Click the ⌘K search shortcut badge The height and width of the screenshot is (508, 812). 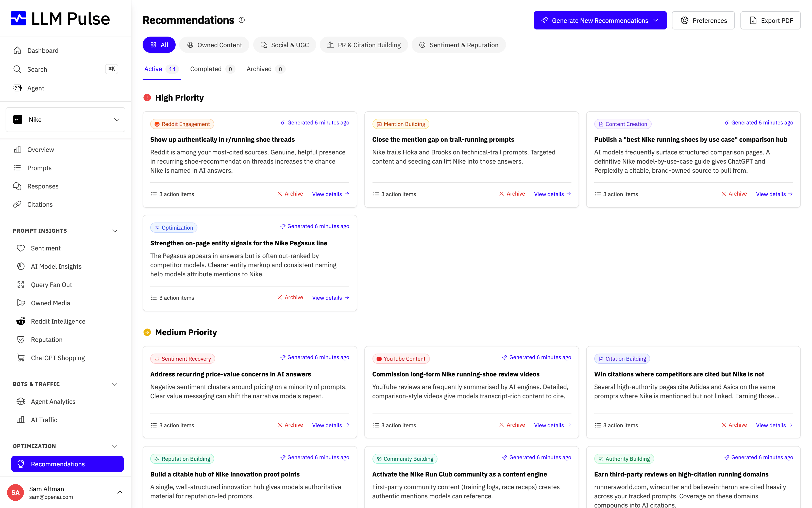coord(111,69)
